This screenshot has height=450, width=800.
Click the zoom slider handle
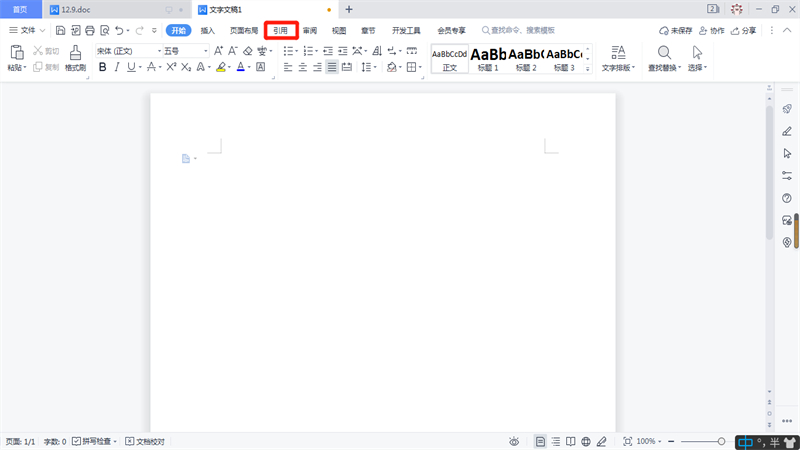tap(721, 441)
